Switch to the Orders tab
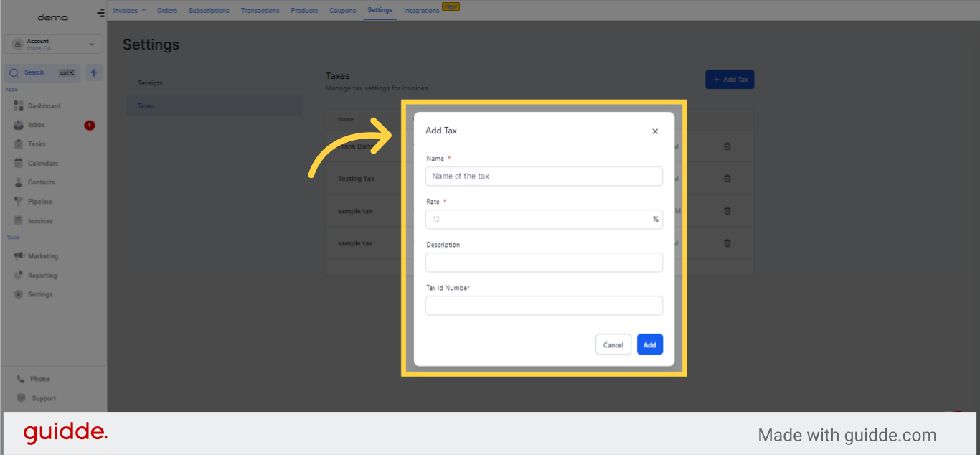 coord(167,10)
